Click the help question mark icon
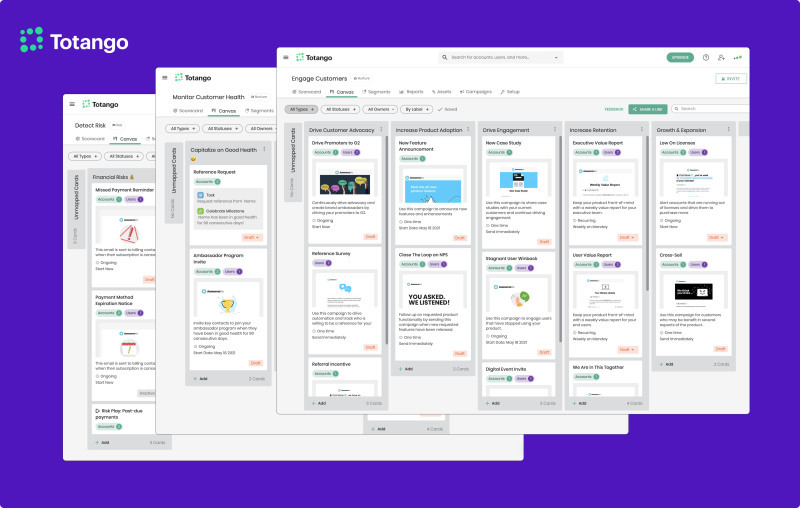Screen dimensions: 800x508 pyautogui.click(x=706, y=58)
